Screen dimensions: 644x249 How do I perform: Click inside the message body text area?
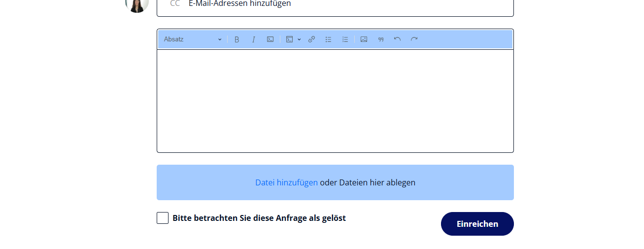coord(335,101)
